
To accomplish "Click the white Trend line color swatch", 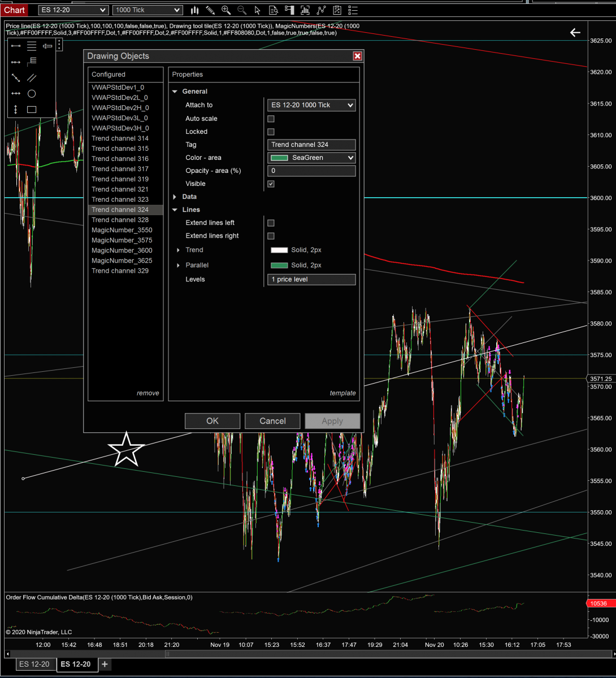I will coord(279,250).
